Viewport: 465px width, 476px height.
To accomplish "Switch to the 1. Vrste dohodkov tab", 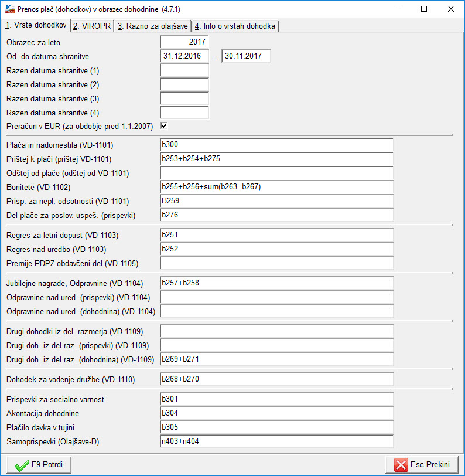I will (36, 25).
